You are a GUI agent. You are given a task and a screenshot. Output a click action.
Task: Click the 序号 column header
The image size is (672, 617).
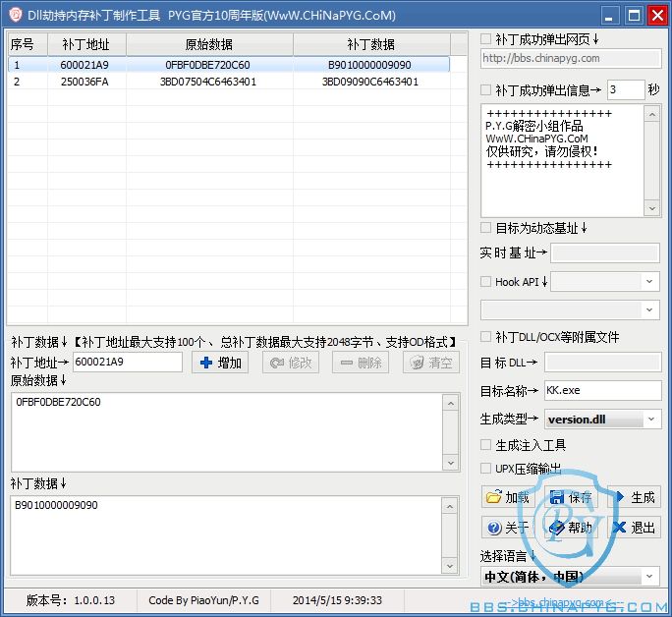pos(28,44)
